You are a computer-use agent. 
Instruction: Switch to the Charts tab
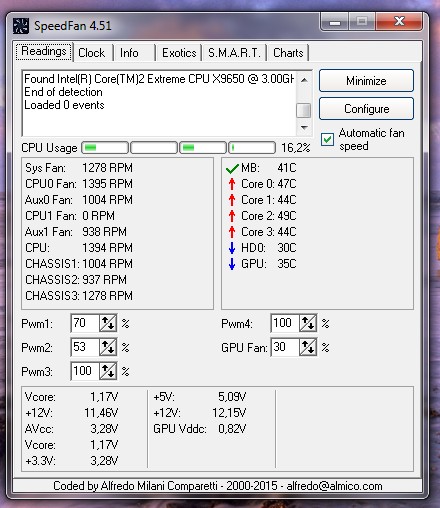(288, 53)
